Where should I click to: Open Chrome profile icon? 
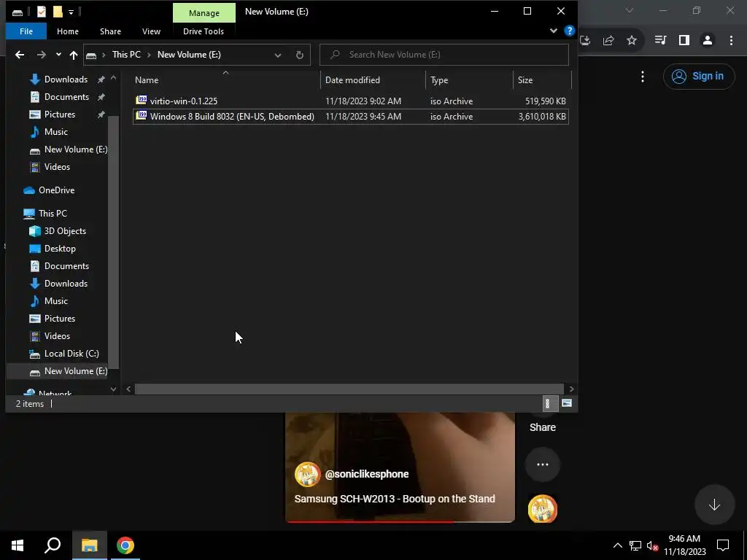point(708,41)
